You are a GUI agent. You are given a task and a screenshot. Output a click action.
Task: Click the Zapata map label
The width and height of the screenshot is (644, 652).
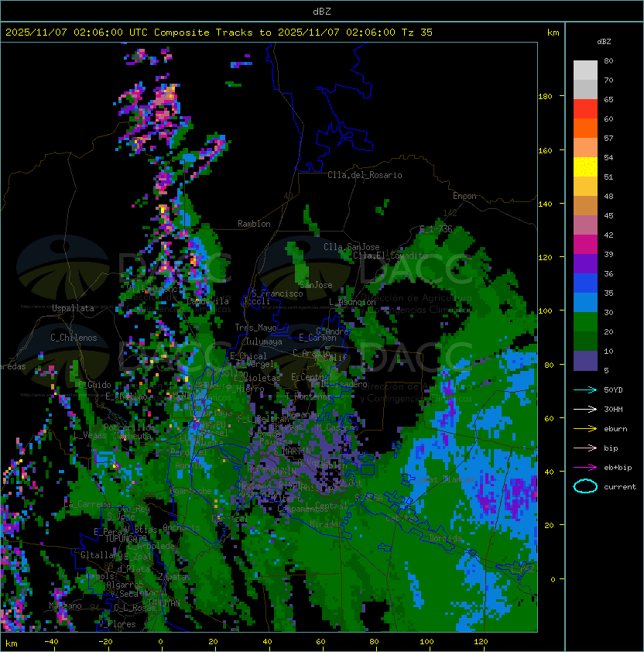coord(172,577)
